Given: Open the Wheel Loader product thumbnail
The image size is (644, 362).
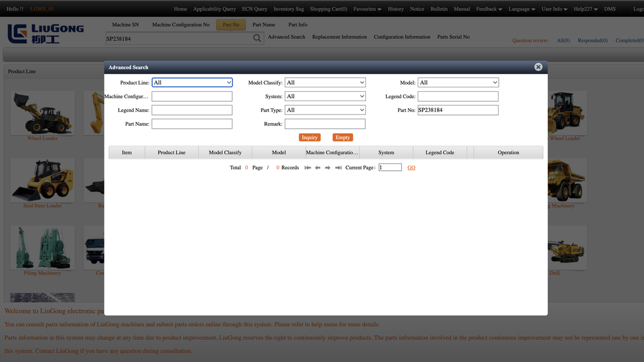Looking at the screenshot, I should click(x=43, y=113).
